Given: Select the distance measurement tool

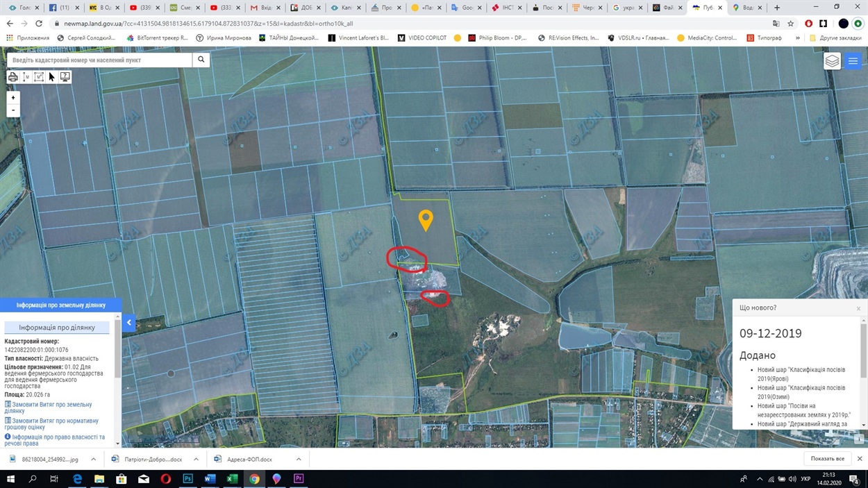Looking at the screenshot, I should click(x=26, y=77).
